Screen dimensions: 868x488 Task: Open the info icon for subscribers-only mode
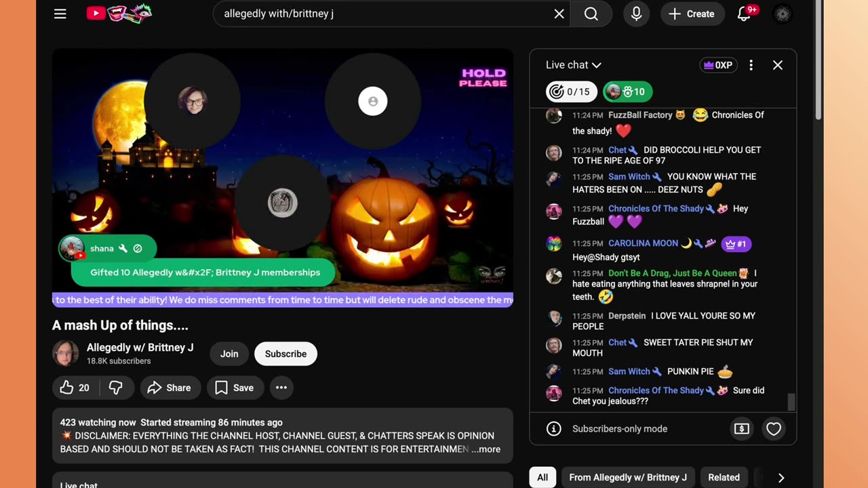[x=554, y=429]
